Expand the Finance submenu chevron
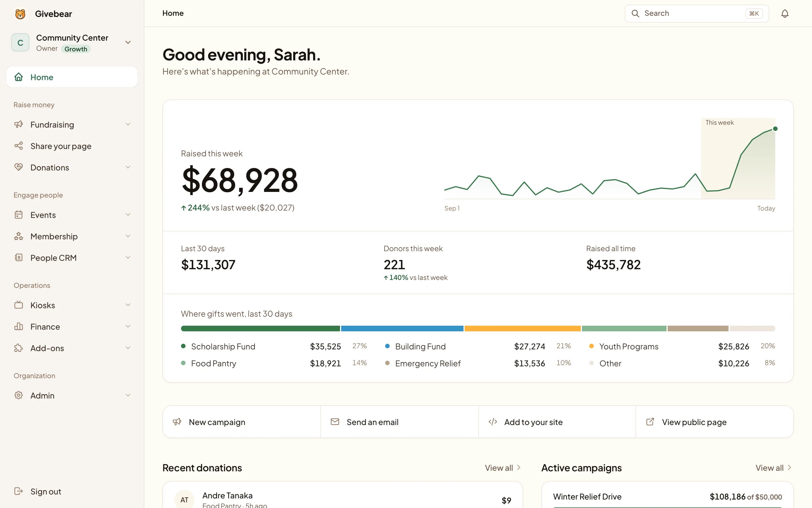812x508 pixels. pyautogui.click(x=128, y=326)
